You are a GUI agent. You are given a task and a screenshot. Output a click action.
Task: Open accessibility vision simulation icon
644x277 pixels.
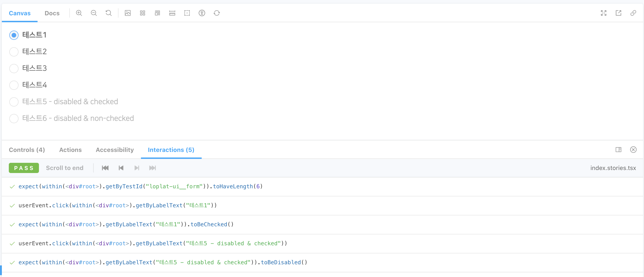point(202,13)
